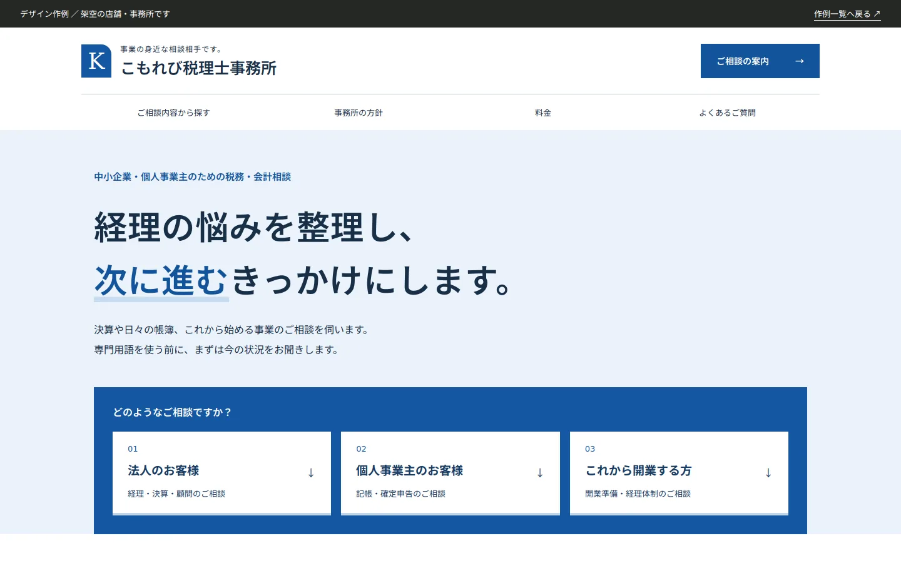Screen dimensions: 901x588
Task: Click the どのようなご相談ですか？ heading
Action: tap(173, 412)
